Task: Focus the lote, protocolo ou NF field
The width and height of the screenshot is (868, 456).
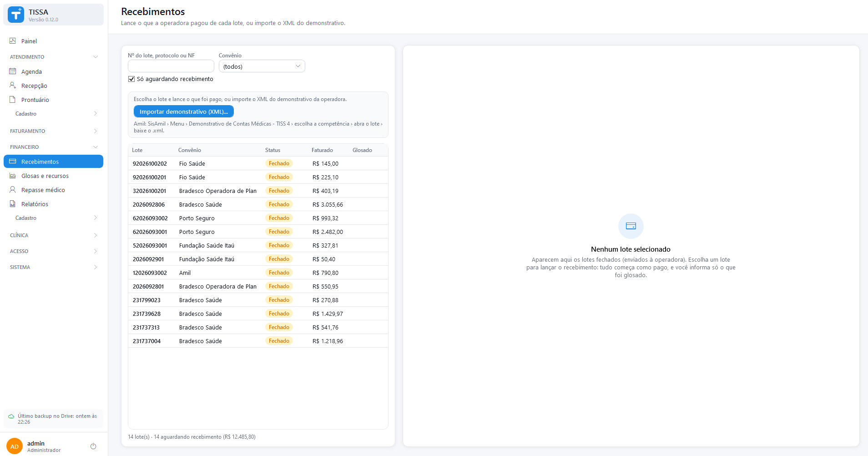Action: pyautogui.click(x=171, y=66)
